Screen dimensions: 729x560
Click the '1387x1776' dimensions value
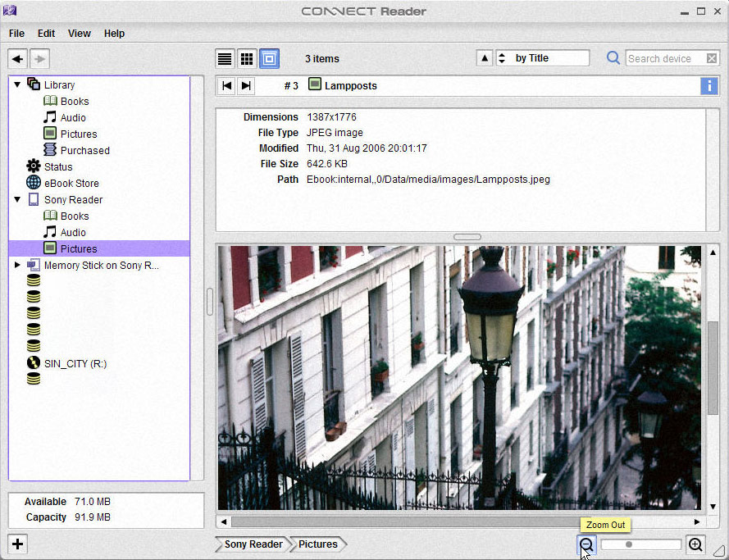pos(331,117)
